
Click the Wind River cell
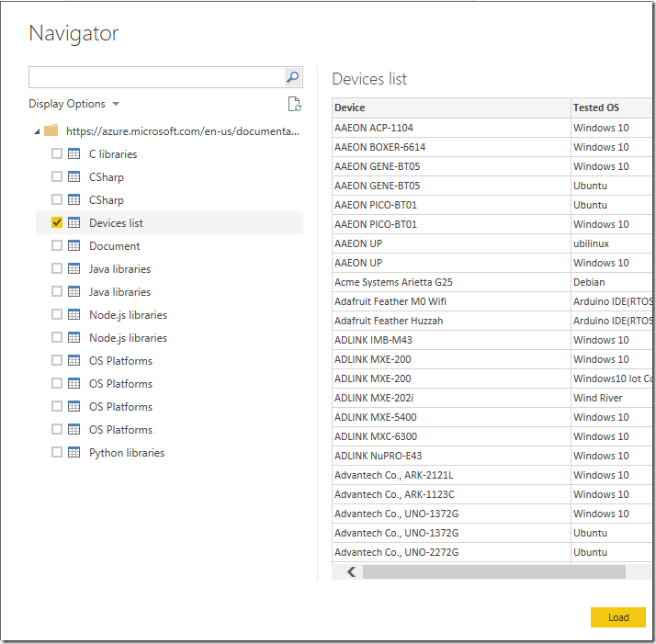point(613,398)
